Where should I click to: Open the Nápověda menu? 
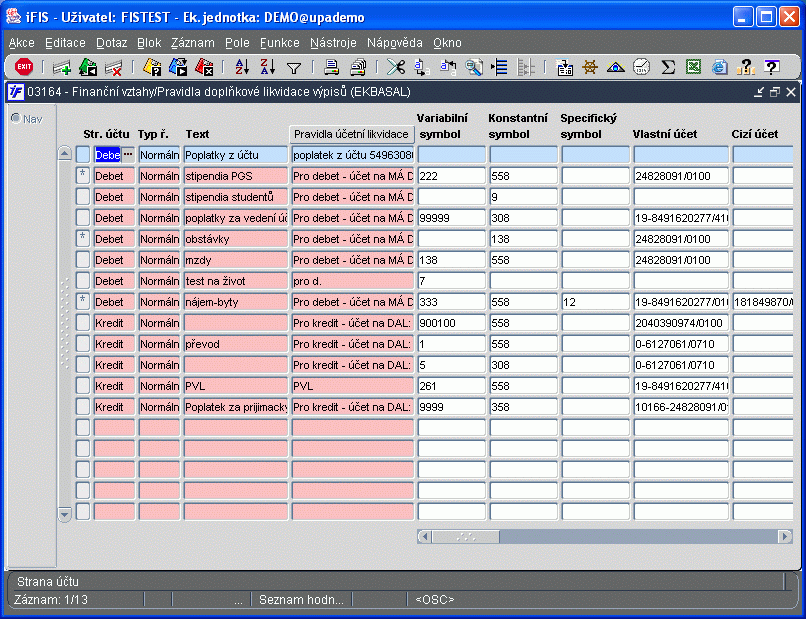pos(395,43)
